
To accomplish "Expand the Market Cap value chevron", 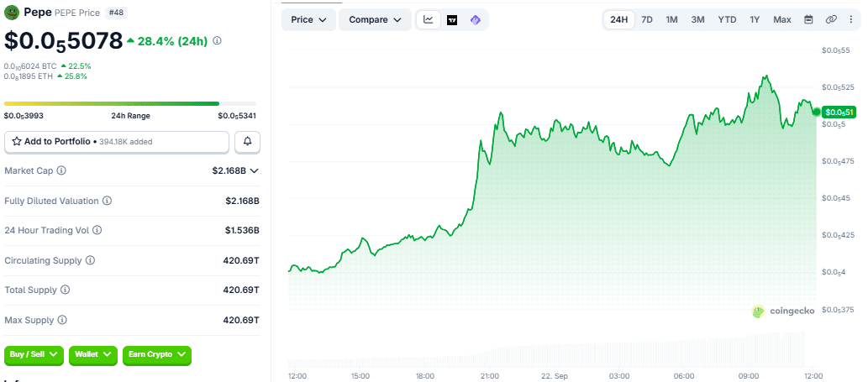I will (x=254, y=170).
